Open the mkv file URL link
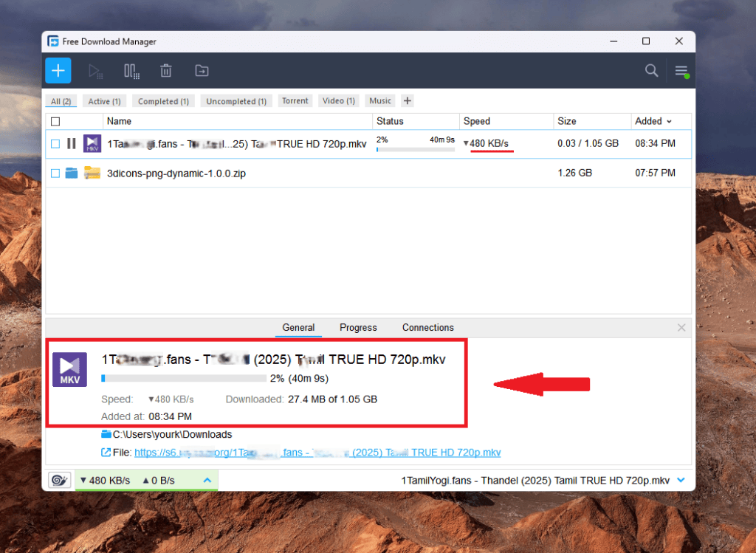 coord(317,453)
